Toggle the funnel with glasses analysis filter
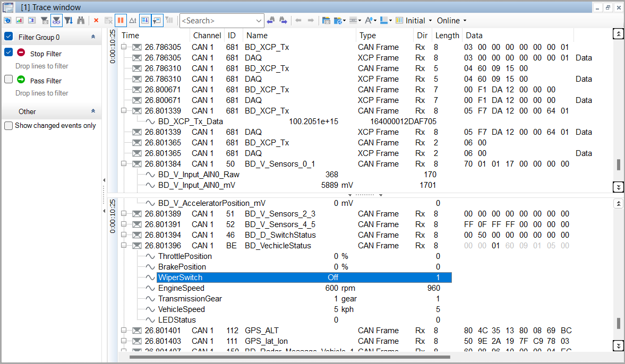 57,20
